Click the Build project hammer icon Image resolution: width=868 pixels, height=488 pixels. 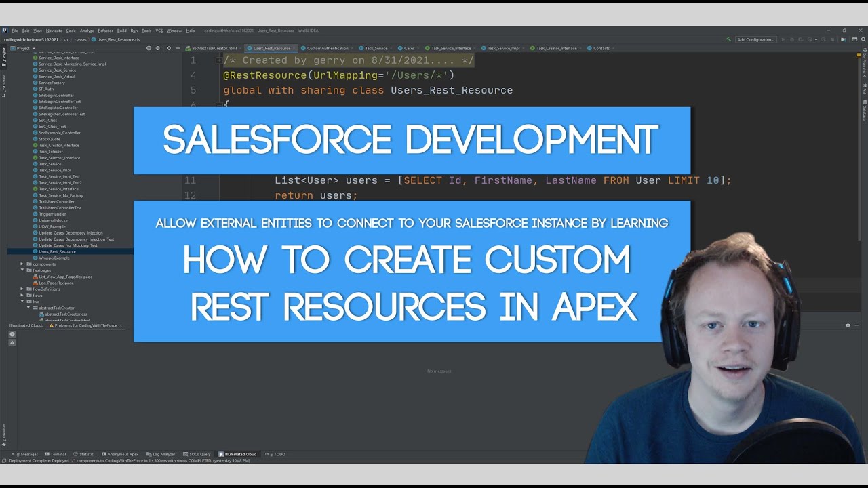click(x=729, y=39)
